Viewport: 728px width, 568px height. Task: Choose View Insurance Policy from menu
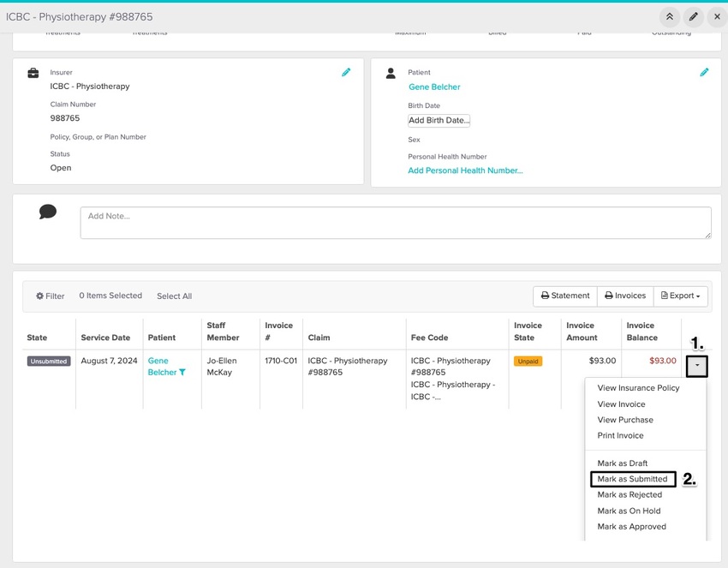638,388
